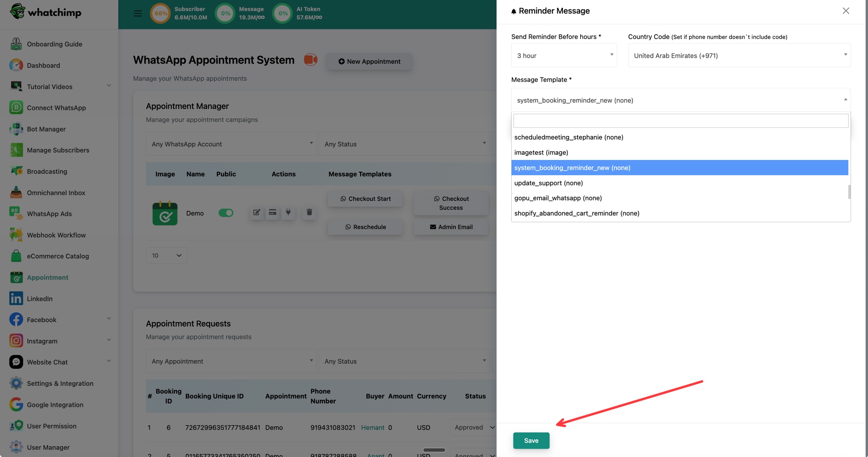The width and height of the screenshot is (868, 457).
Task: Click the template search input field
Action: click(681, 121)
